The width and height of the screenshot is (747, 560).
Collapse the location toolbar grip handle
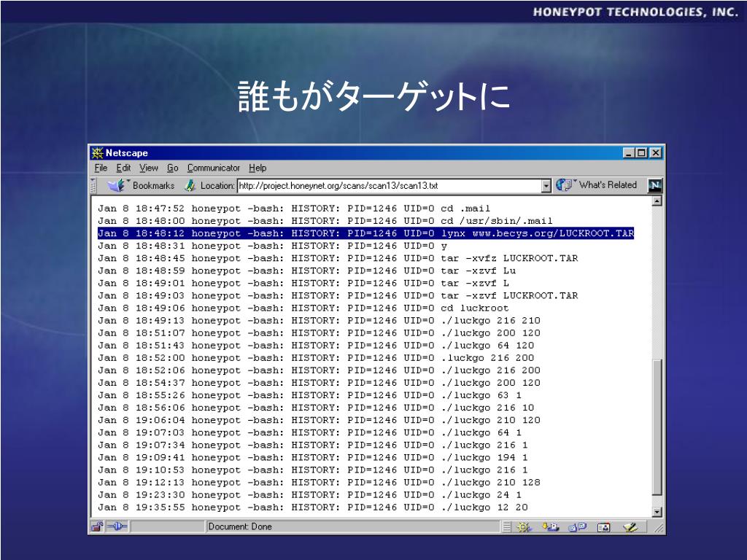(93, 186)
